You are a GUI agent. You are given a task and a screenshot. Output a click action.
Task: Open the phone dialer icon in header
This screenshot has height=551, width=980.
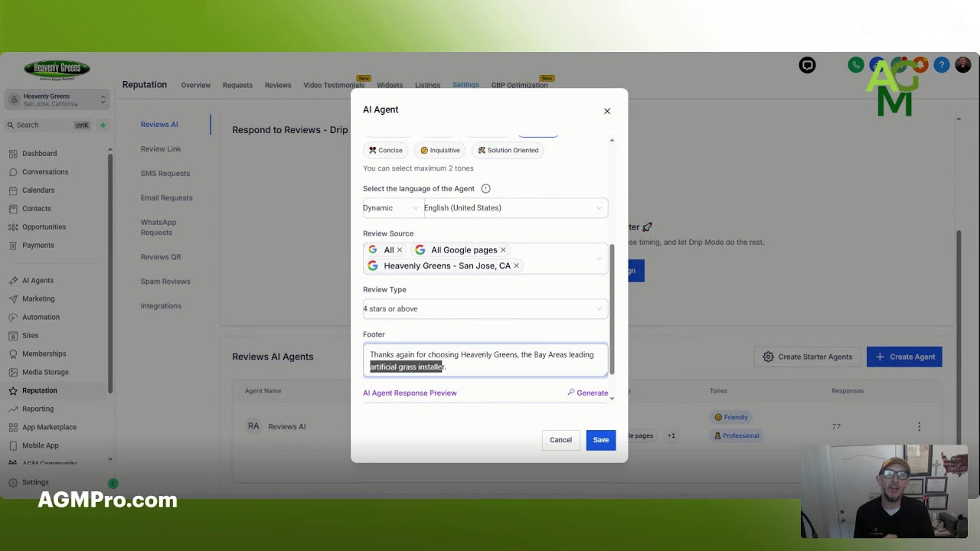coord(856,65)
